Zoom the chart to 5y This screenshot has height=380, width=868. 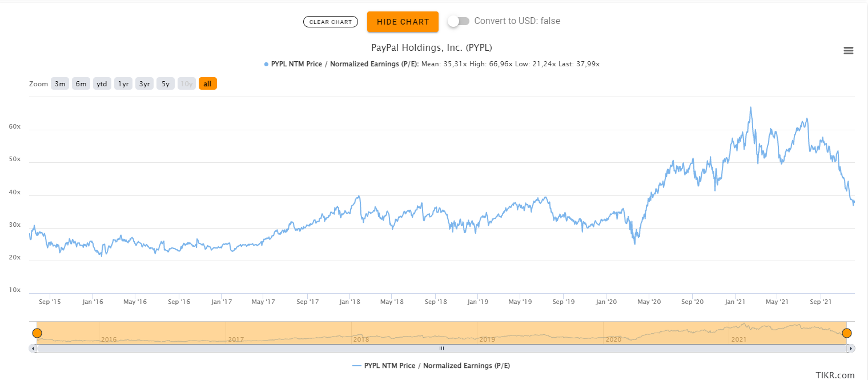click(x=165, y=84)
